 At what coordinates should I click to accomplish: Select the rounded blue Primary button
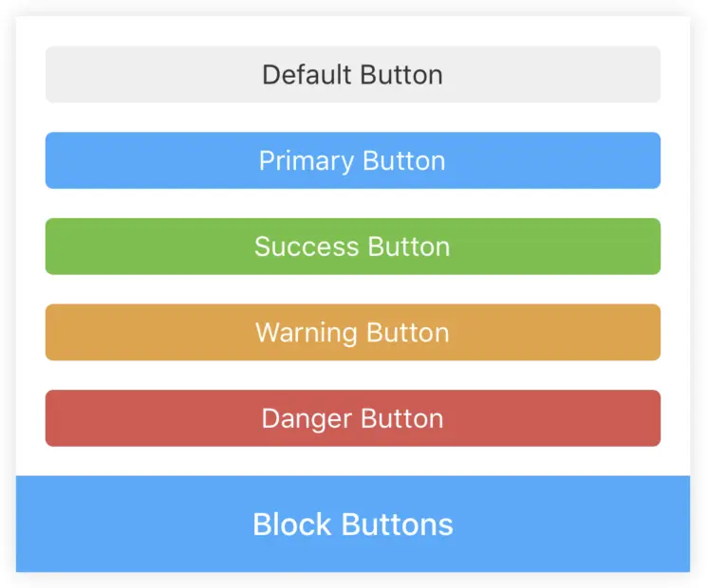point(352,160)
